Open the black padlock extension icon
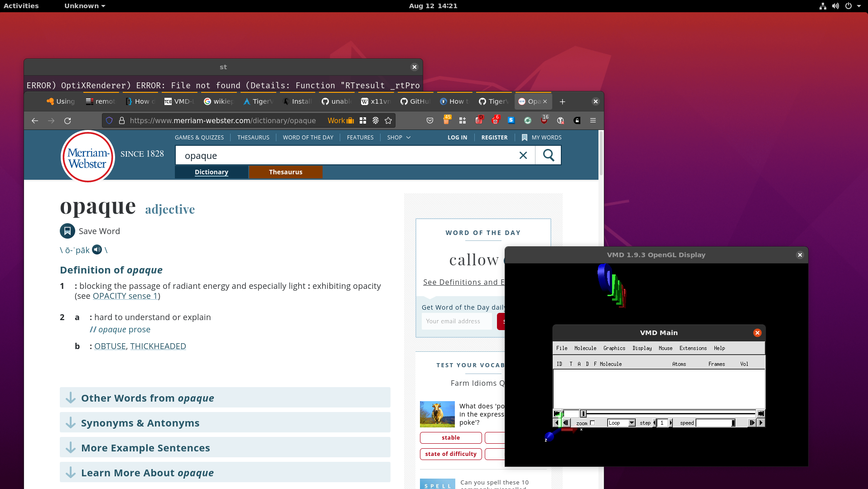Image resolution: width=868 pixels, height=489 pixels. [x=577, y=120]
